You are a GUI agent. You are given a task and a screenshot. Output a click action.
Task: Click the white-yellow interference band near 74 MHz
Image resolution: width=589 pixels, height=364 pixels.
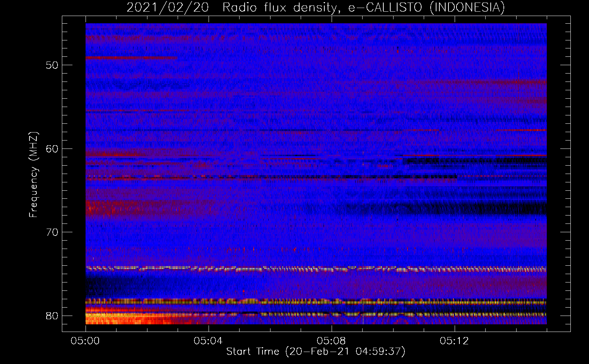(x=316, y=269)
